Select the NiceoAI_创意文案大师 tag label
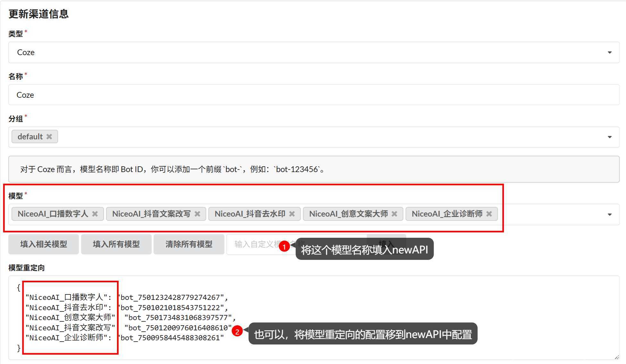 [x=348, y=214]
